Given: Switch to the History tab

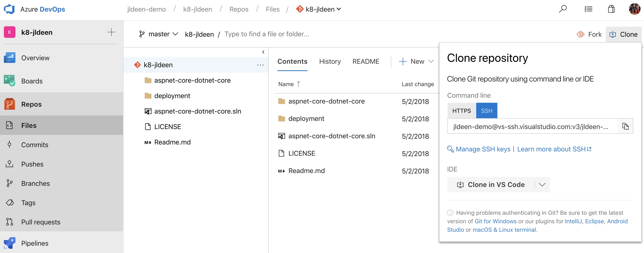Looking at the screenshot, I should pos(330,62).
